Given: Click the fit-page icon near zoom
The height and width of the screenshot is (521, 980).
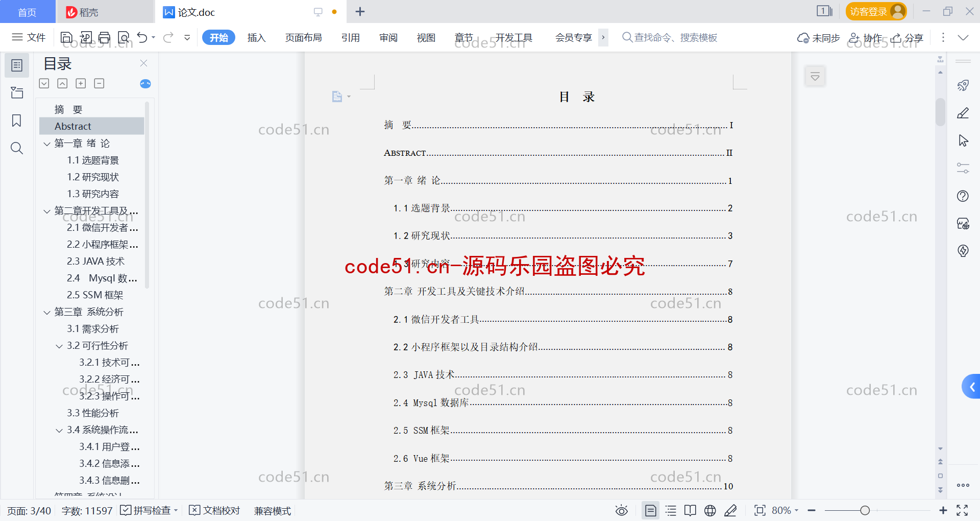Looking at the screenshot, I should (x=760, y=510).
